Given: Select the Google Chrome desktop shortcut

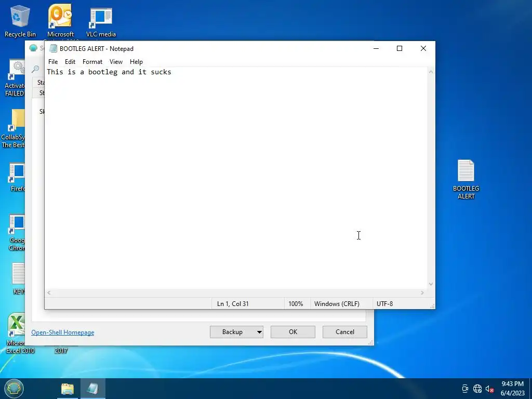Looking at the screenshot, I should tap(16, 233).
